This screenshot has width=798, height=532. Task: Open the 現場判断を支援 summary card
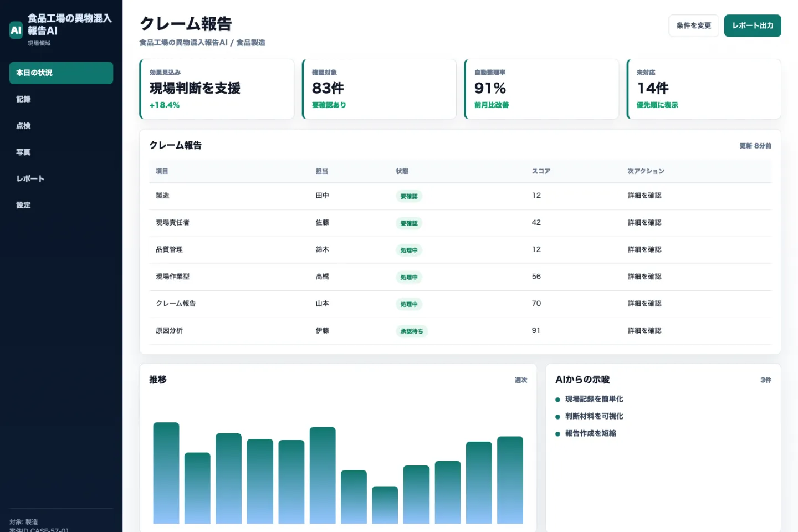(x=217, y=89)
